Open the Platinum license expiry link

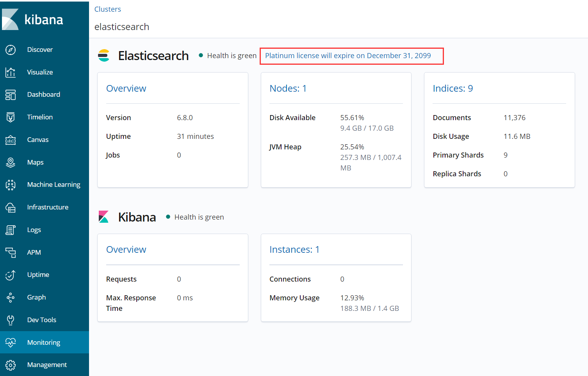click(x=348, y=55)
